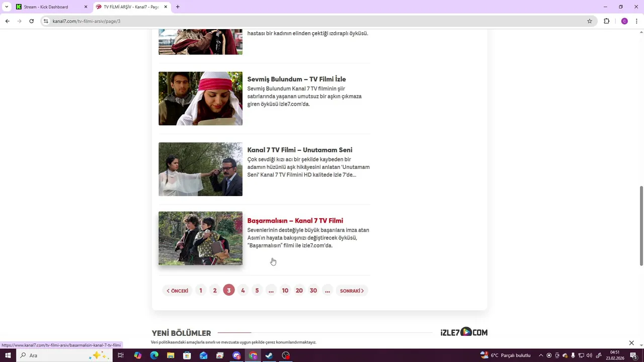Image resolution: width=644 pixels, height=362 pixels.
Task: Click the Sevmiş Bulundum description text
Action: [304, 97]
